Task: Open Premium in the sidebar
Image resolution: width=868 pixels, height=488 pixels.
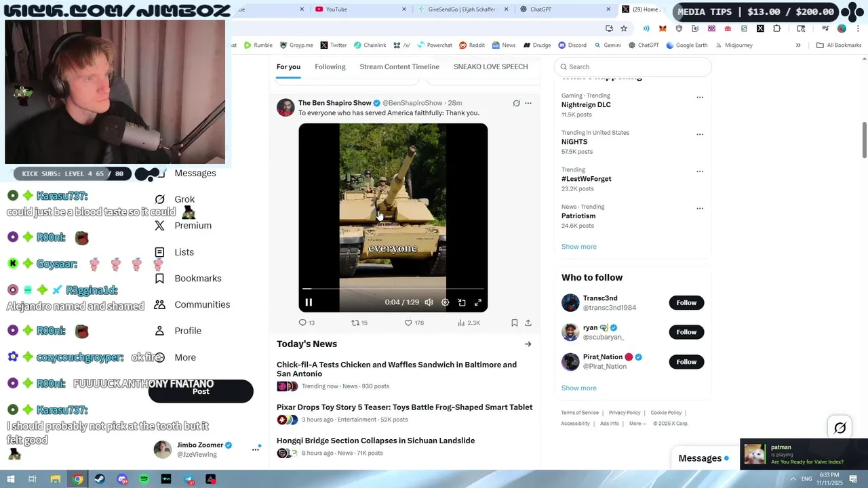Action: tap(183, 226)
